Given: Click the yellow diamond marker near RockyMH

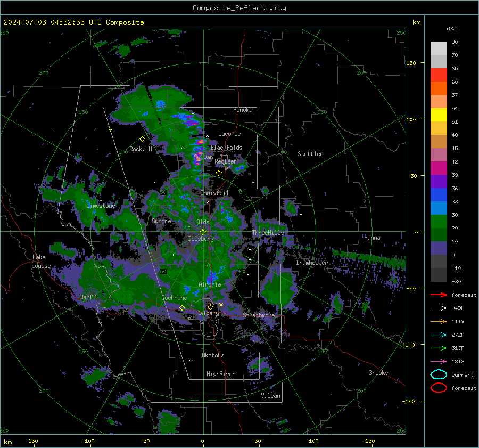Looking at the screenshot, I should [142, 139].
